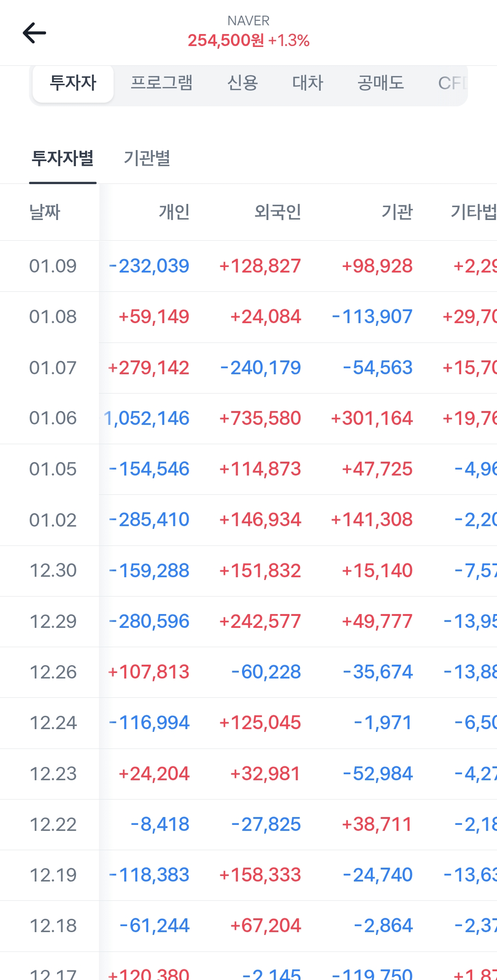The height and width of the screenshot is (980, 497).
Task: Switch to the 프로그램 tab
Action: coord(162,83)
